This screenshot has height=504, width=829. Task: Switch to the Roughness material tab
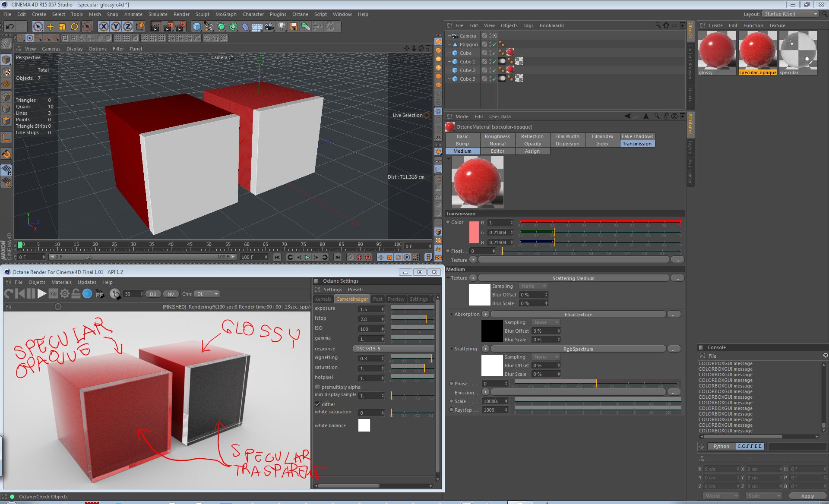pyautogui.click(x=497, y=136)
